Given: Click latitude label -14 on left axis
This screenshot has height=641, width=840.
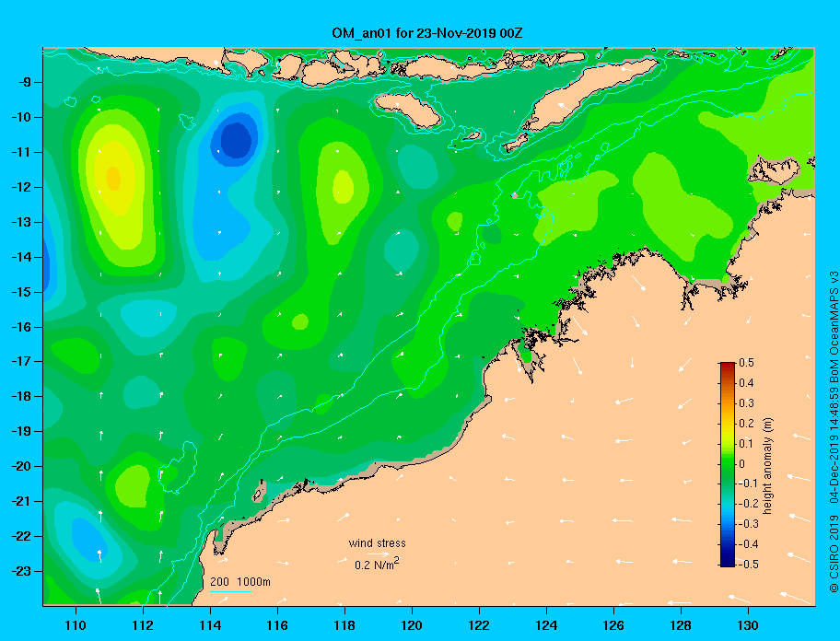Looking at the screenshot, I should pos(21,257).
